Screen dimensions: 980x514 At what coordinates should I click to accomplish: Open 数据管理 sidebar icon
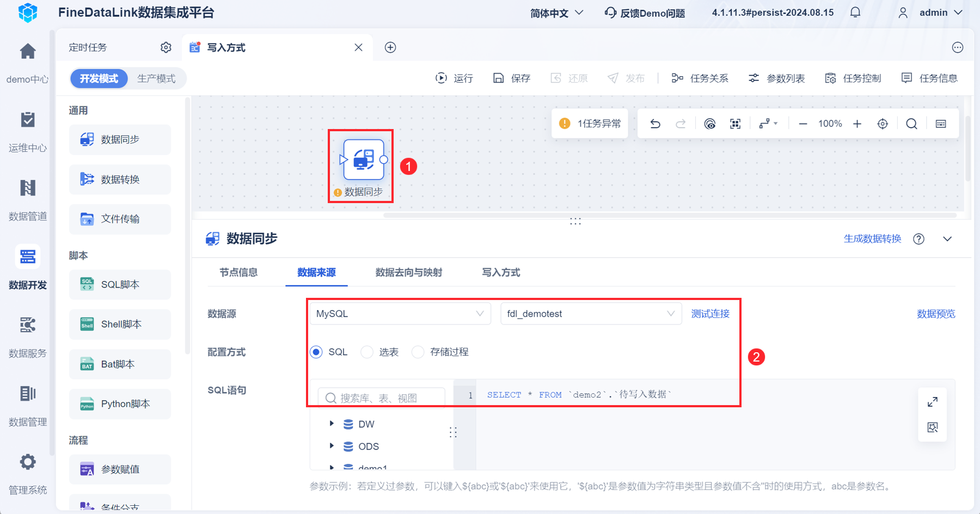click(x=28, y=394)
